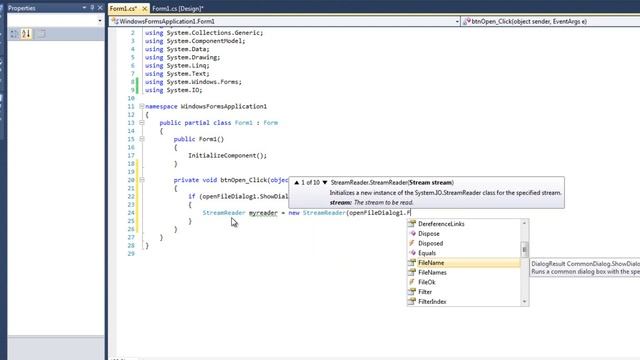Click the myreader variable name on line 24
The image size is (640, 360).
(263, 213)
